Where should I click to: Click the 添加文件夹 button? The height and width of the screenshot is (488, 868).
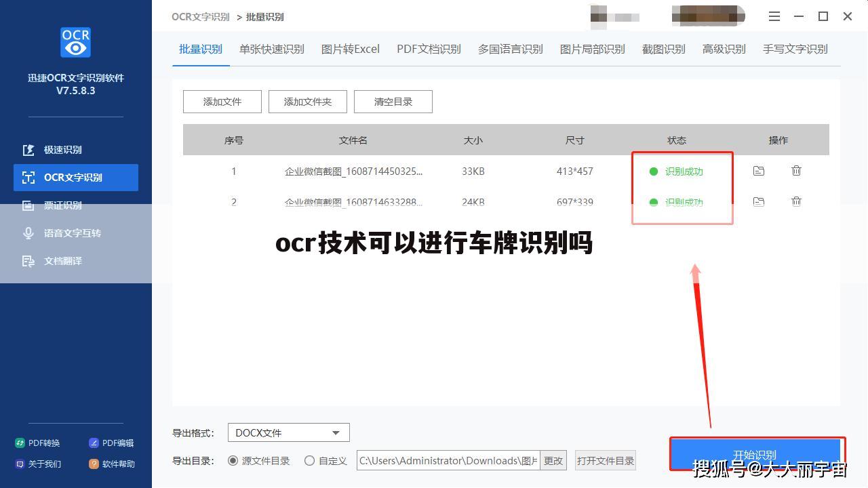(x=308, y=102)
